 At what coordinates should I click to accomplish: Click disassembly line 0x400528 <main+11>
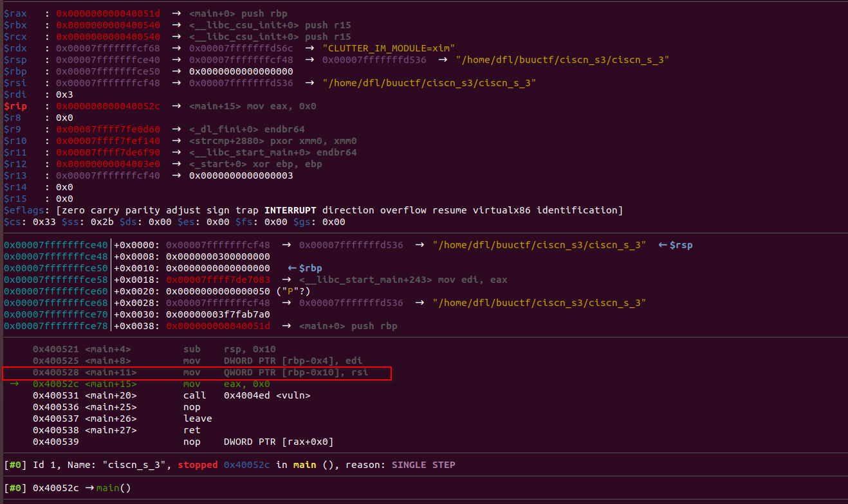tap(201, 372)
